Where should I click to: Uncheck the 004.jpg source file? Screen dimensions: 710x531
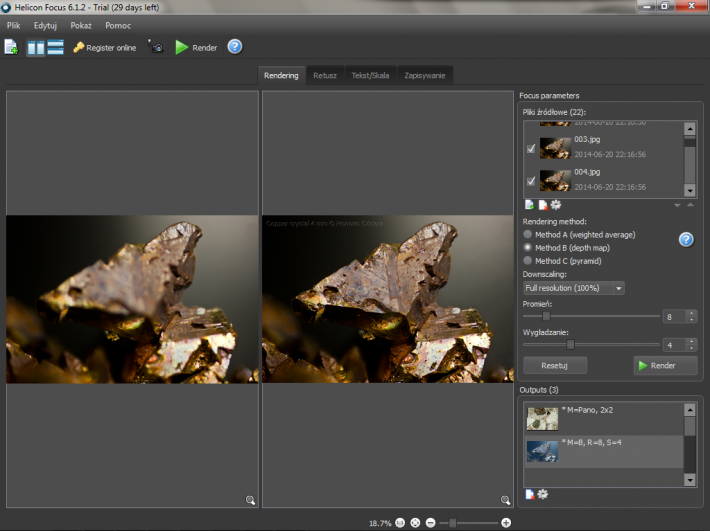[x=531, y=181]
